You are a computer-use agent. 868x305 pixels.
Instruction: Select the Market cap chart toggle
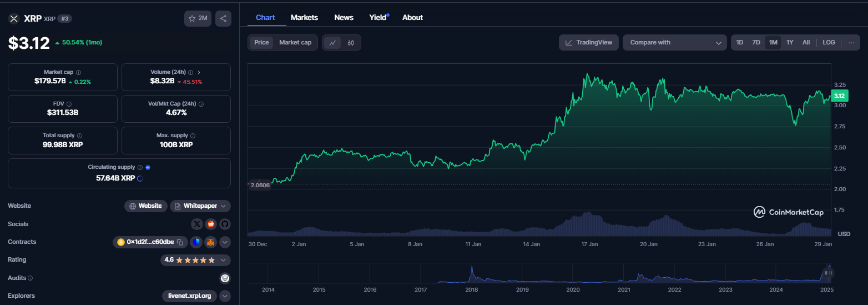[295, 43]
